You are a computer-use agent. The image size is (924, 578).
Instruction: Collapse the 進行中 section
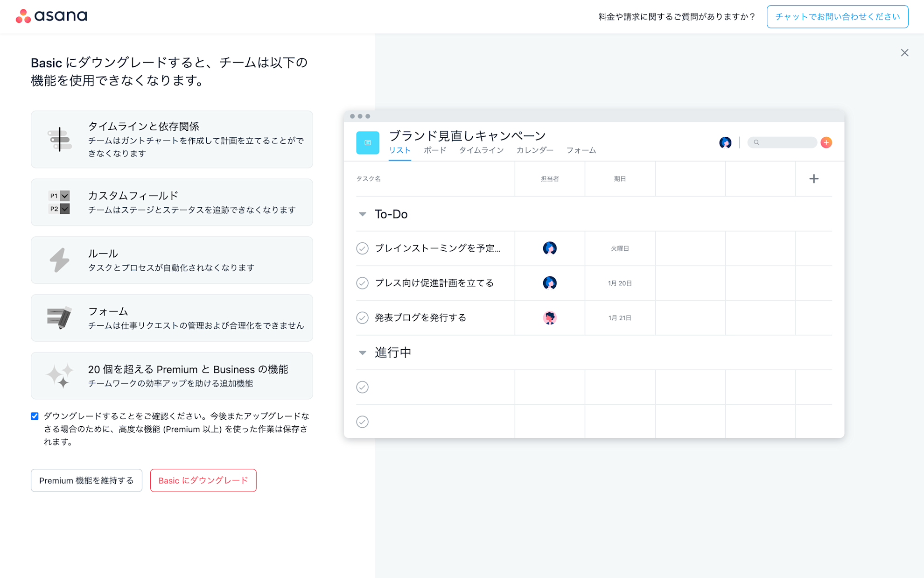362,352
